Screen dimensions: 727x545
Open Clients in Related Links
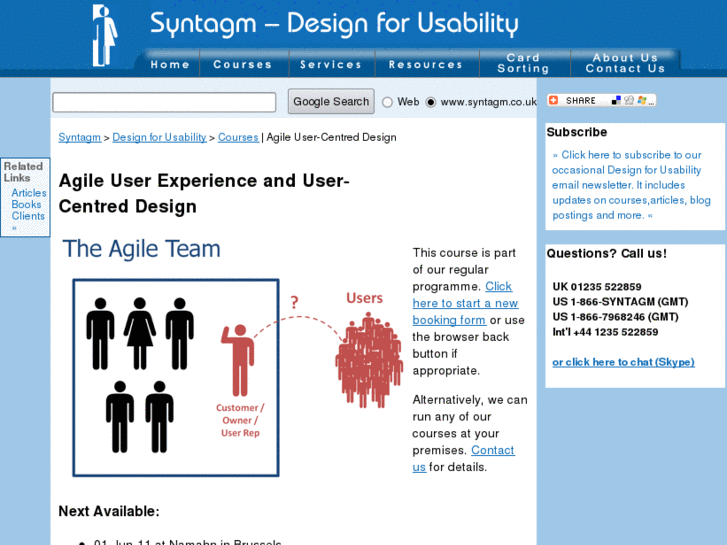point(28,216)
